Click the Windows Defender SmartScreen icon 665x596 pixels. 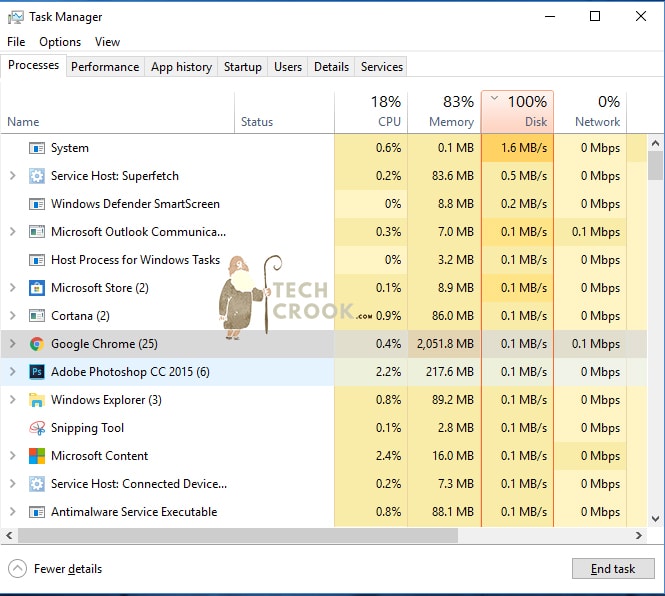[37, 204]
